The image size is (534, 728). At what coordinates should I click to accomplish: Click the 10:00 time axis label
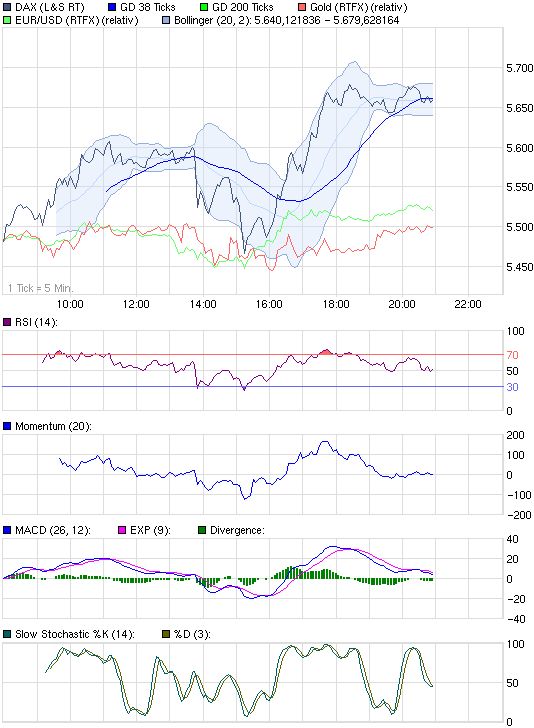pos(70,304)
